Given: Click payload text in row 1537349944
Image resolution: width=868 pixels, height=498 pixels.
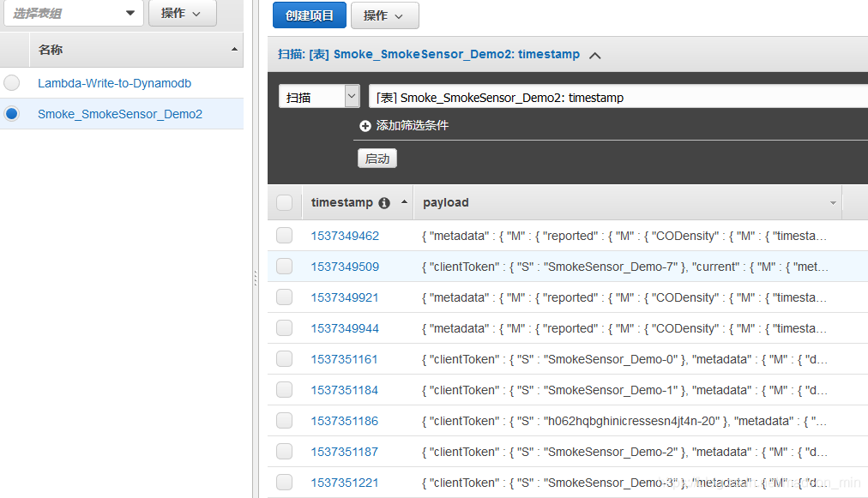Looking at the screenshot, I should click(624, 328).
